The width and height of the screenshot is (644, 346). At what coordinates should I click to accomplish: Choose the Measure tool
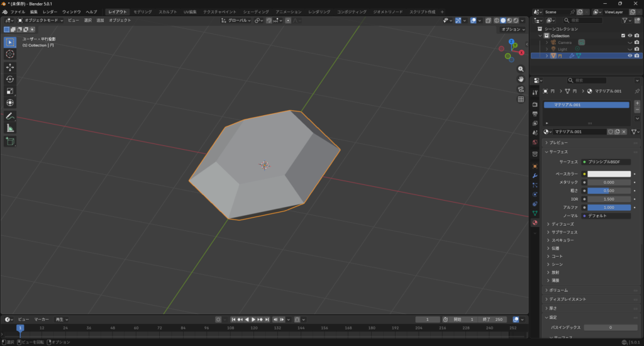pos(10,128)
